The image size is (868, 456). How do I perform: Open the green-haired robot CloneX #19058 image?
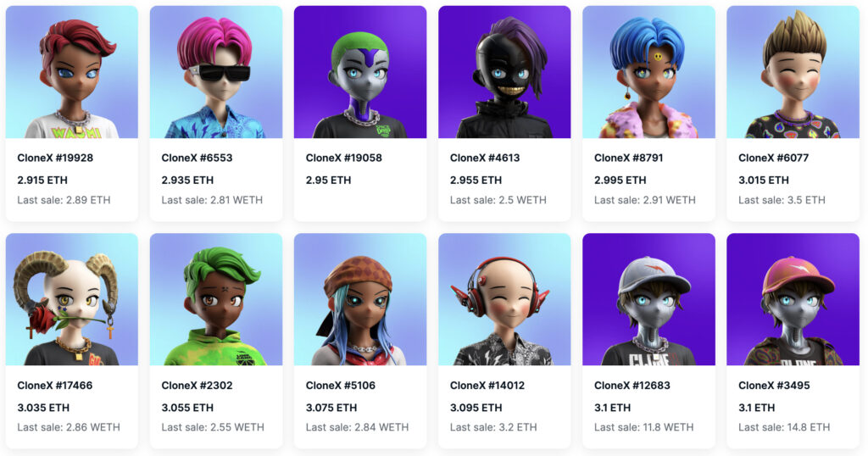coord(360,72)
